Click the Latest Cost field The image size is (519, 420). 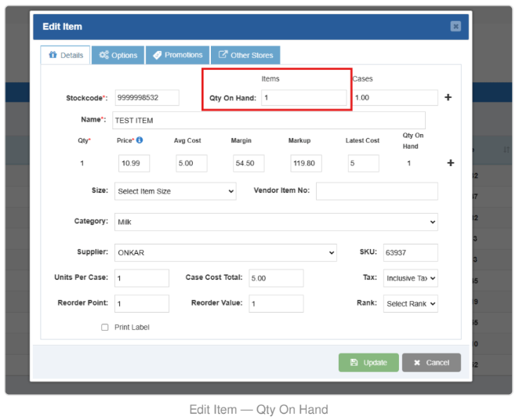coord(364,163)
